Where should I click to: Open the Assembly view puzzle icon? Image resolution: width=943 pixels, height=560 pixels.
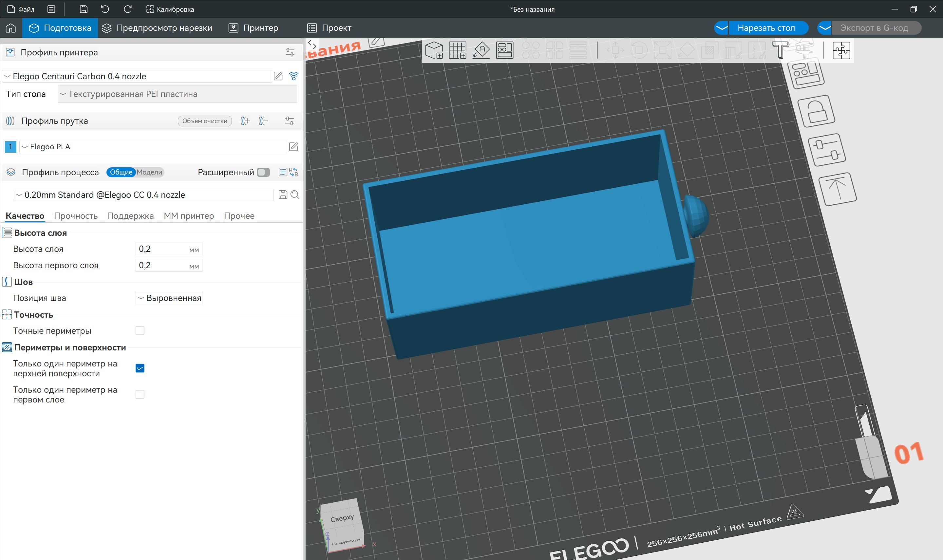pyautogui.click(x=841, y=50)
